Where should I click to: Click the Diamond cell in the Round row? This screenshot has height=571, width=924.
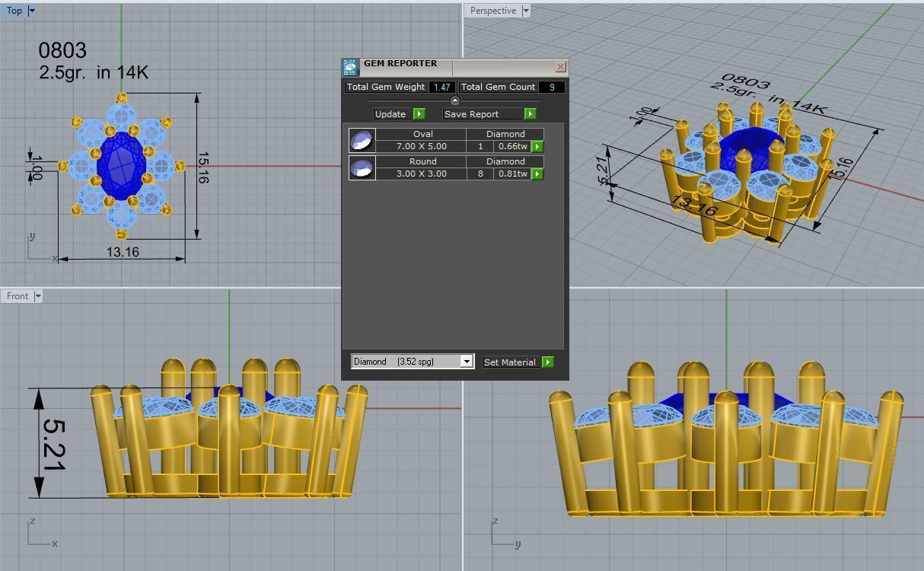point(505,161)
